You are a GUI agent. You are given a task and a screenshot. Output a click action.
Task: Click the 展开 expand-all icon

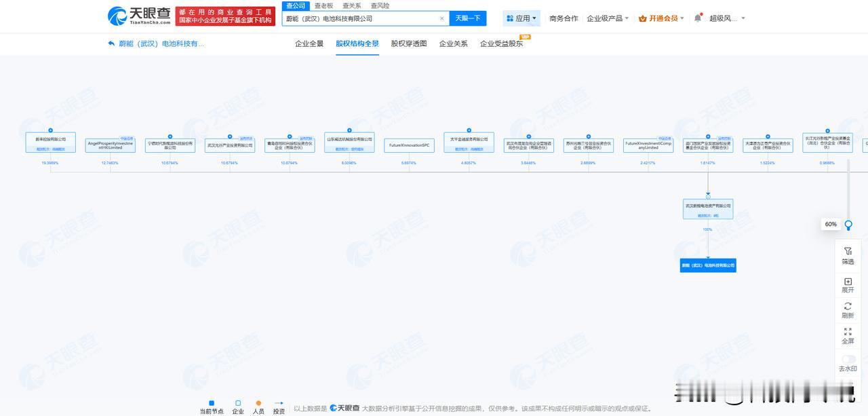(848, 281)
